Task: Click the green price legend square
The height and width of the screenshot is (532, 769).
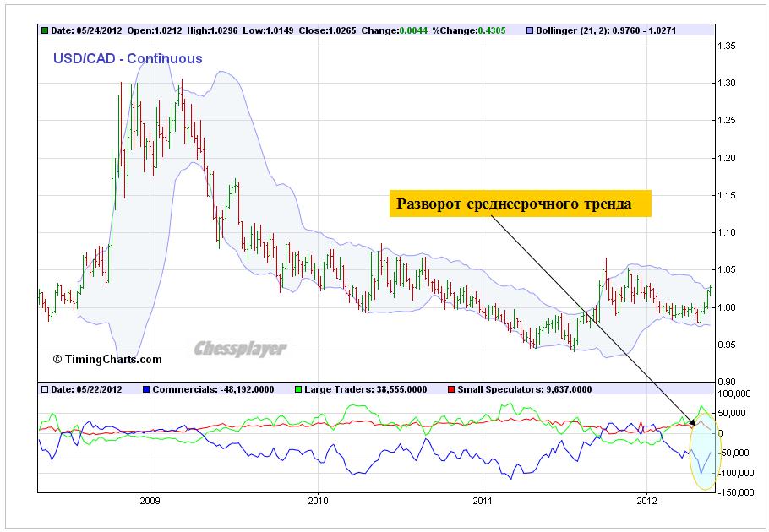Action: 45,30
